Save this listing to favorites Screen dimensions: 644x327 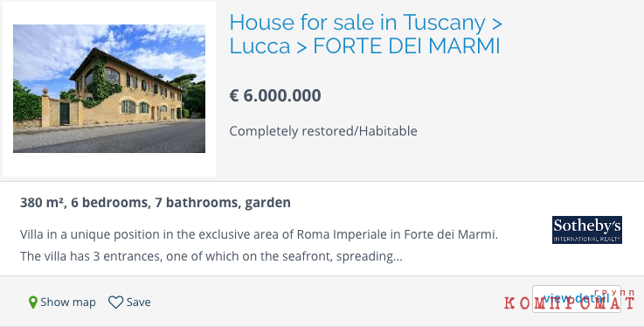[129, 303]
